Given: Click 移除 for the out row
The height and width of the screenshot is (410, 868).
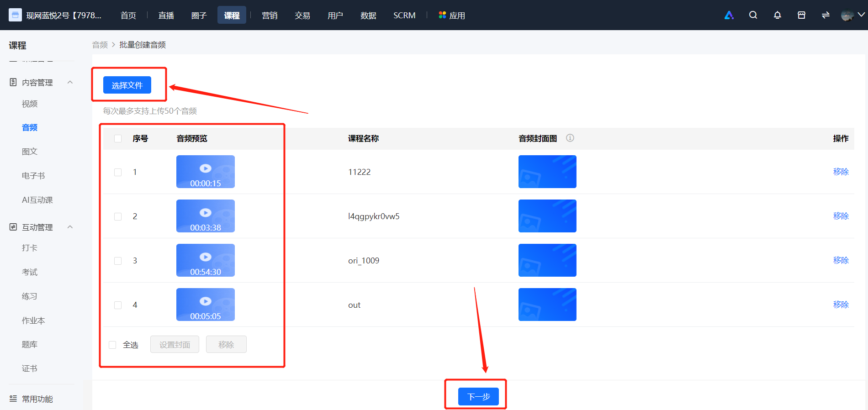Looking at the screenshot, I should pyautogui.click(x=841, y=305).
